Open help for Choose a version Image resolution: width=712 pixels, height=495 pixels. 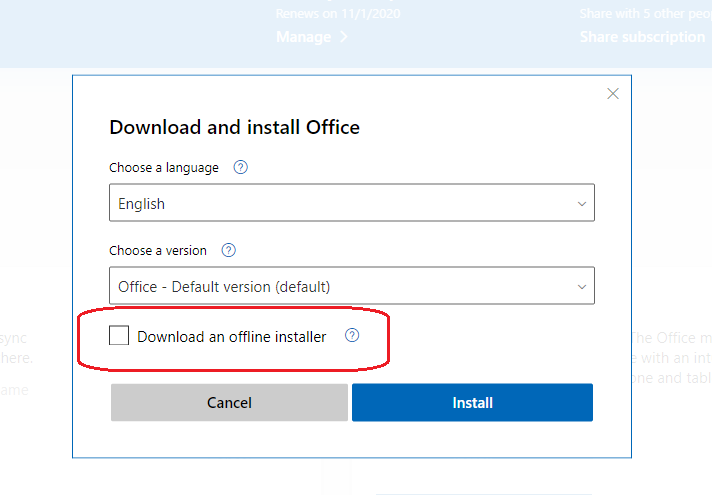click(x=228, y=250)
